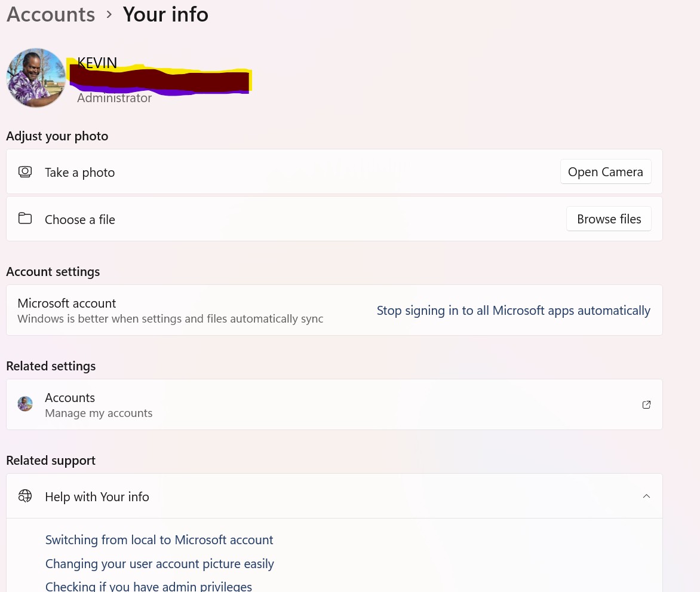Open Manage my accounts row
The height and width of the screenshot is (592, 700).
(x=334, y=404)
